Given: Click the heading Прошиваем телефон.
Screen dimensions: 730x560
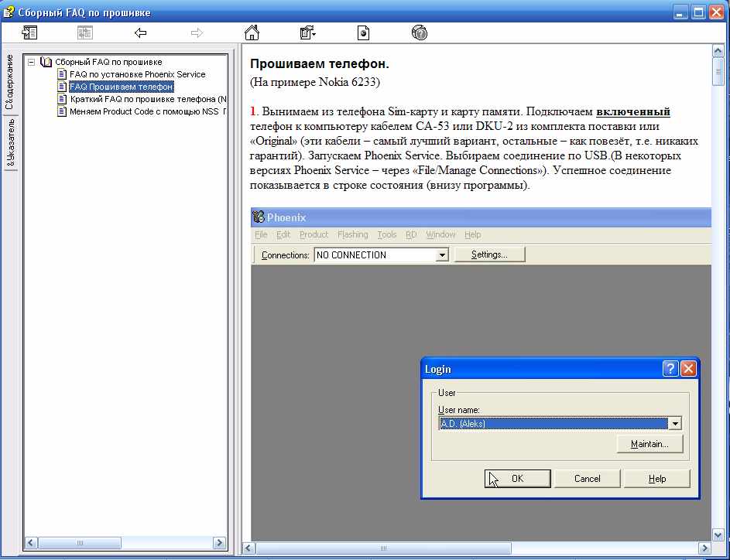Looking at the screenshot, I should [x=320, y=63].
